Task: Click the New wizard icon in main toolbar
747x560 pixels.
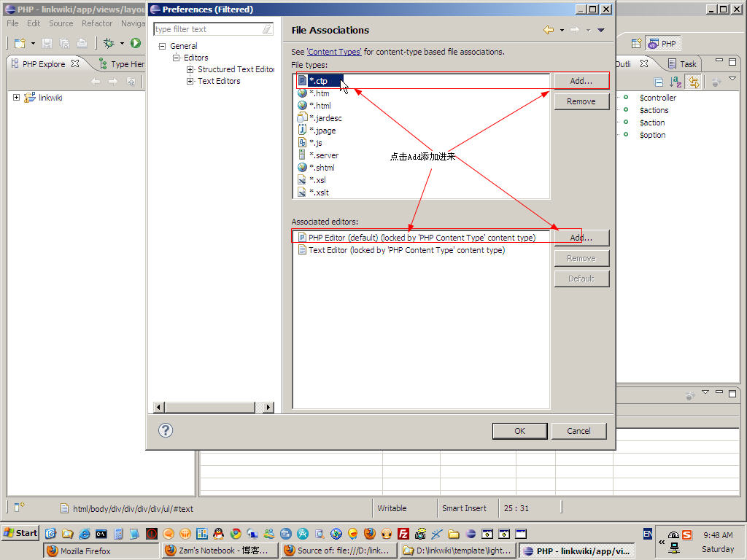Action: [x=20, y=43]
